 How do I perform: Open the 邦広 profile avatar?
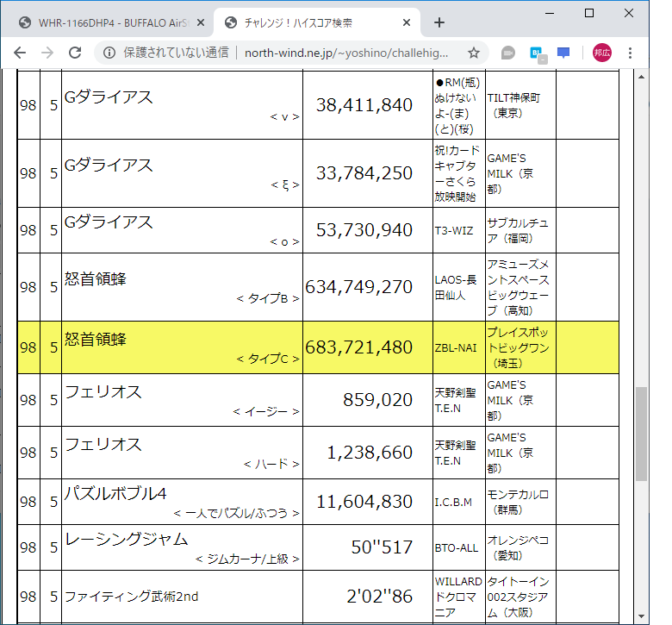click(601, 53)
